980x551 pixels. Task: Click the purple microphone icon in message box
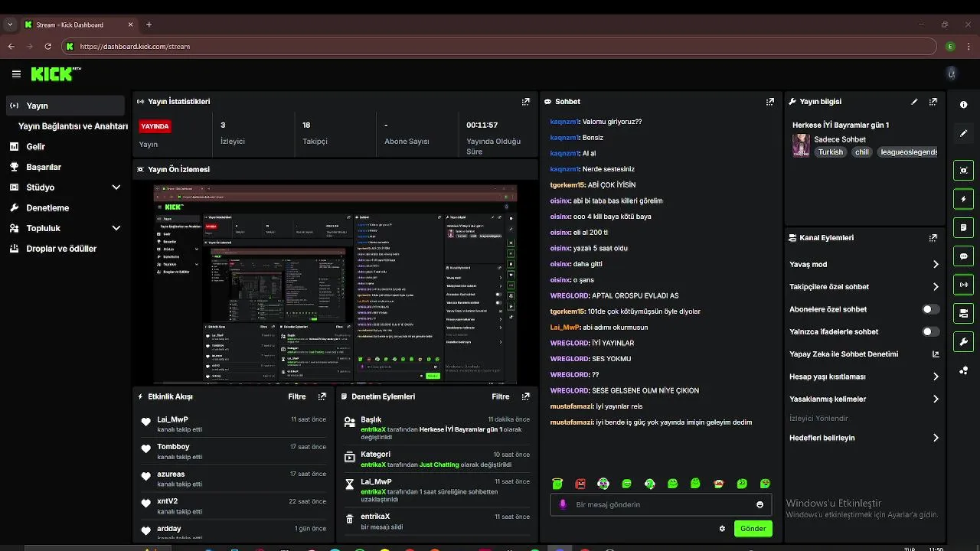(x=563, y=504)
